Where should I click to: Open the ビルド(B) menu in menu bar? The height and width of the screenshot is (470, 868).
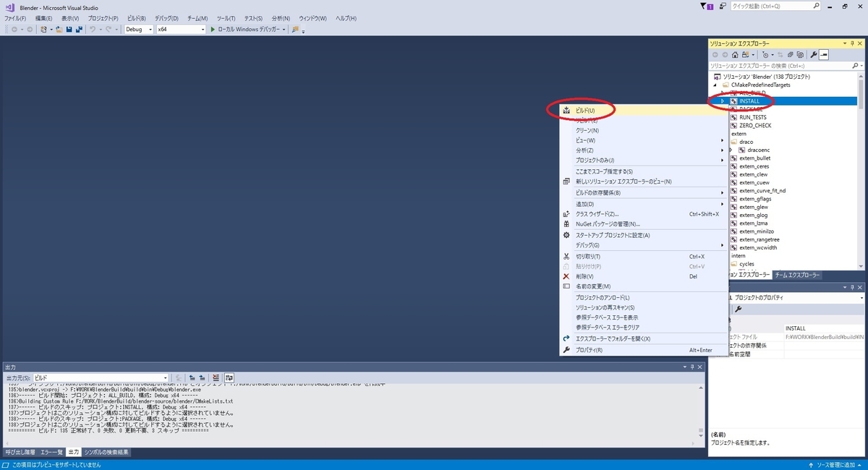[136, 18]
